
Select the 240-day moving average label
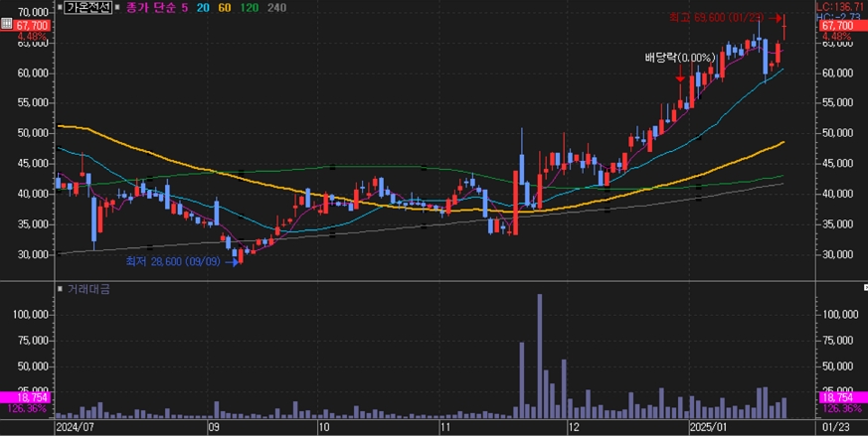276,8
